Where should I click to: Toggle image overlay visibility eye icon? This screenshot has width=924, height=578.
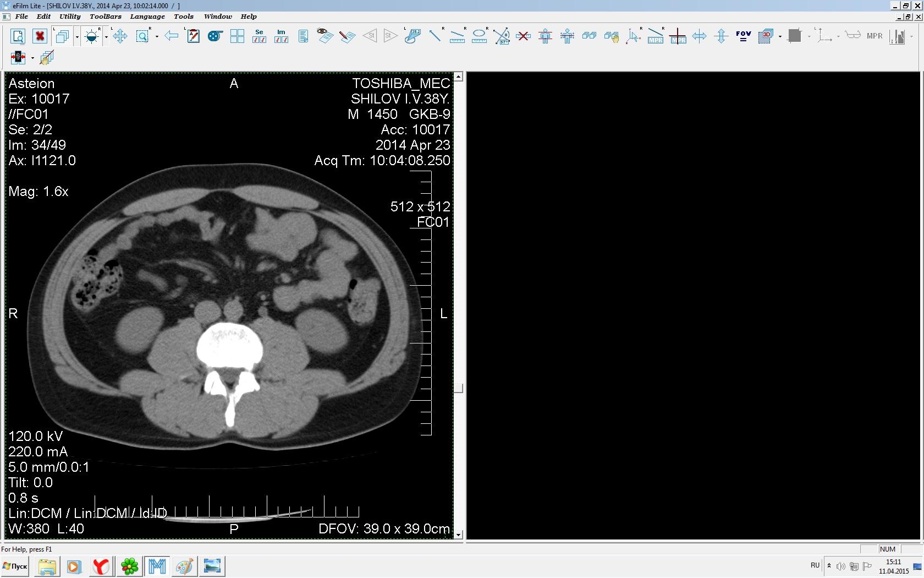tap(324, 35)
